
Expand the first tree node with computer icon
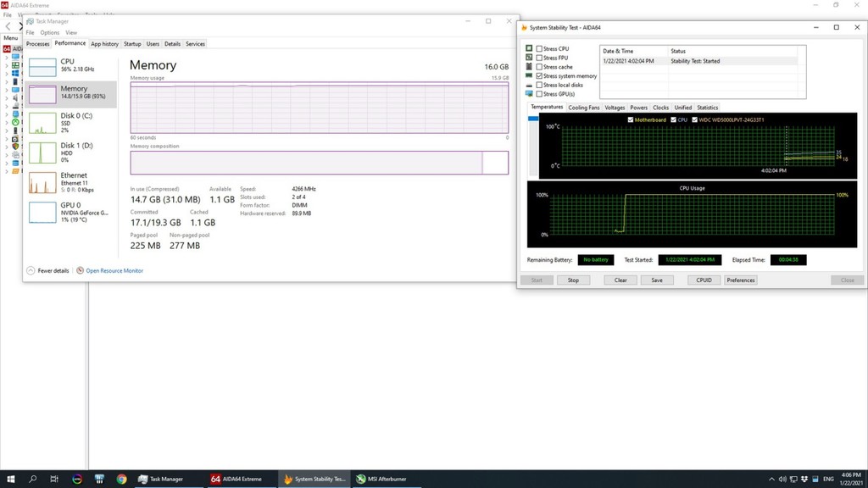coord(7,57)
